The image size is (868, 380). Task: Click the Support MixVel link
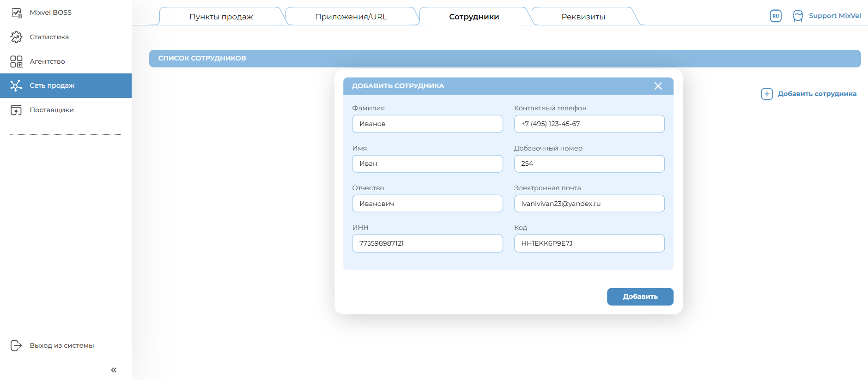pos(834,16)
